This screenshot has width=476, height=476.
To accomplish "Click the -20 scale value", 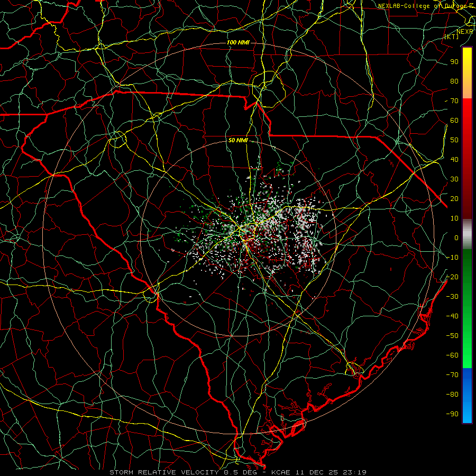I will coord(452,277).
